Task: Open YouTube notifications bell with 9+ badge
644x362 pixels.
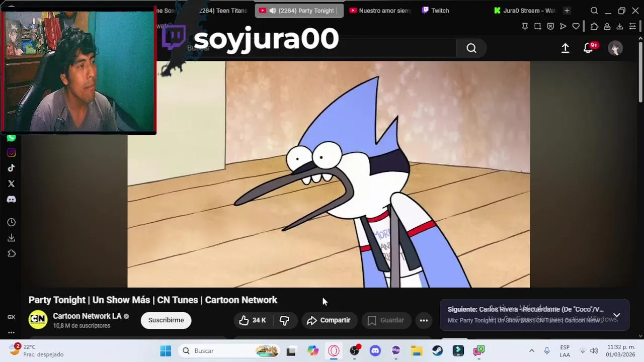Action: [588, 48]
